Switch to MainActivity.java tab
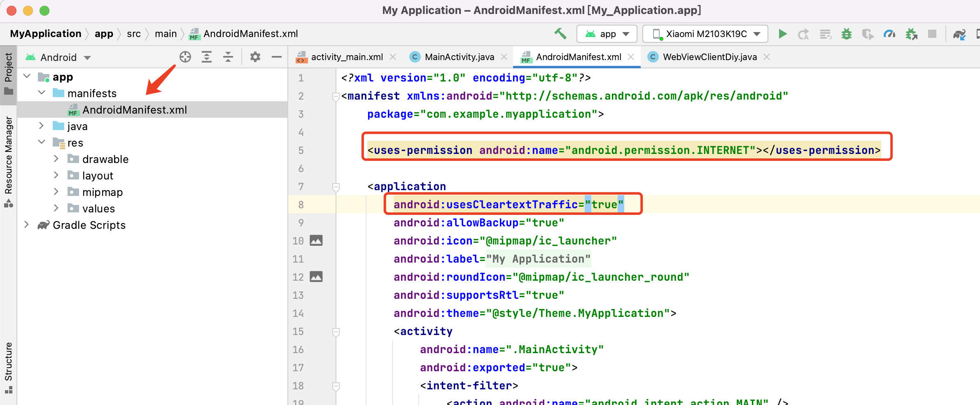This screenshot has height=405, width=980. (459, 57)
